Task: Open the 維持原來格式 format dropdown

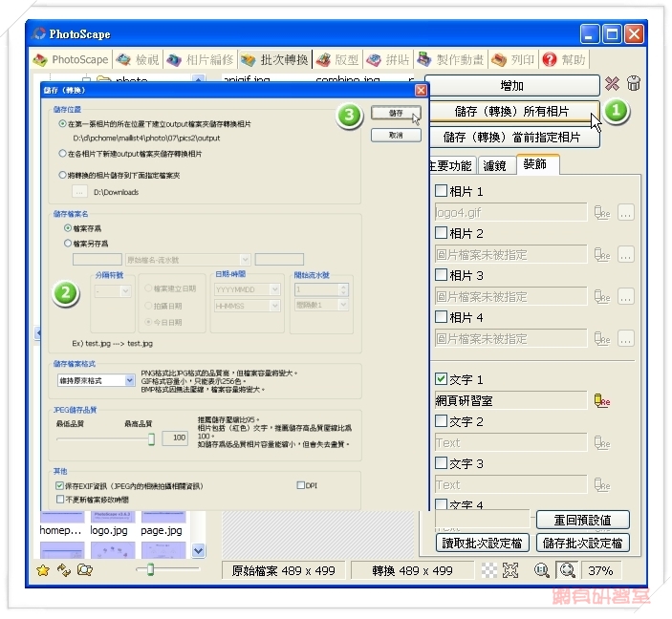Action: [x=96, y=380]
